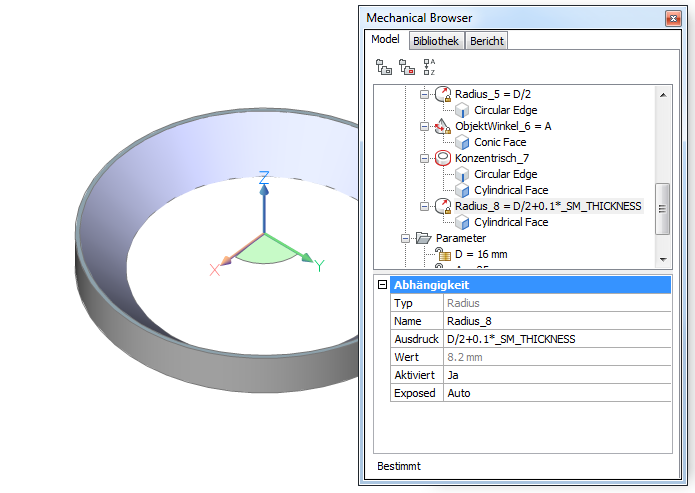Click the expand all tree icon
Image resolution: width=695 pixels, height=493 pixels.
[383, 67]
